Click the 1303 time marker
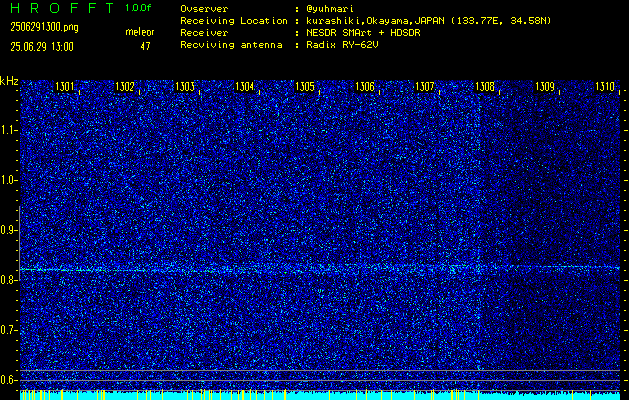 [185, 87]
